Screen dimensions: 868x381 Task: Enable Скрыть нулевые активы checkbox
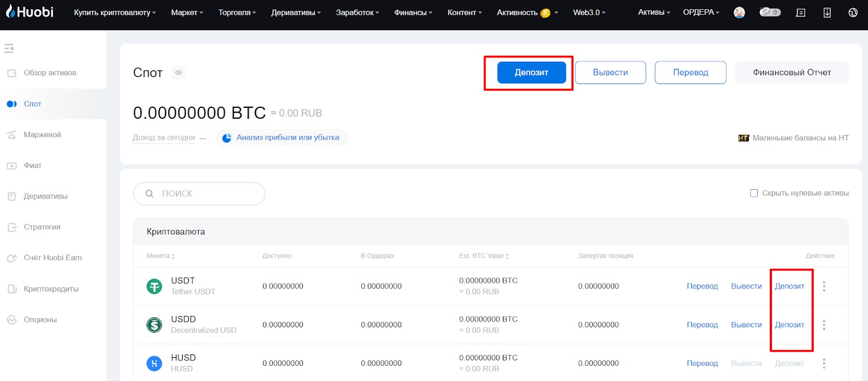[x=754, y=193]
